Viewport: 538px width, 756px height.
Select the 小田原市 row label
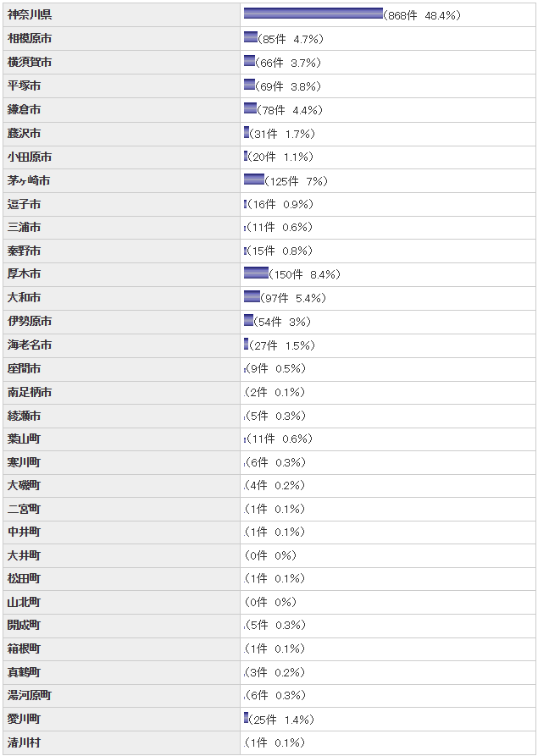pos(30,157)
